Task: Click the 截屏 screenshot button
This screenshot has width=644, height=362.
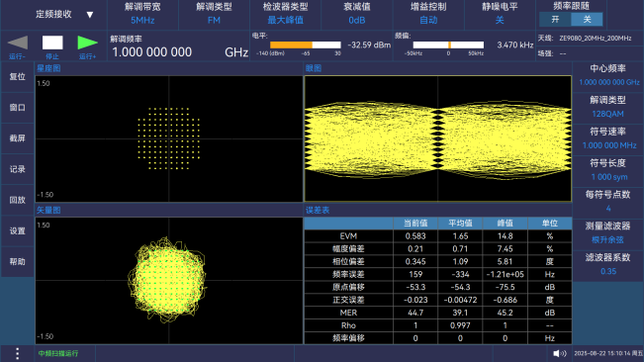Action: (x=17, y=138)
